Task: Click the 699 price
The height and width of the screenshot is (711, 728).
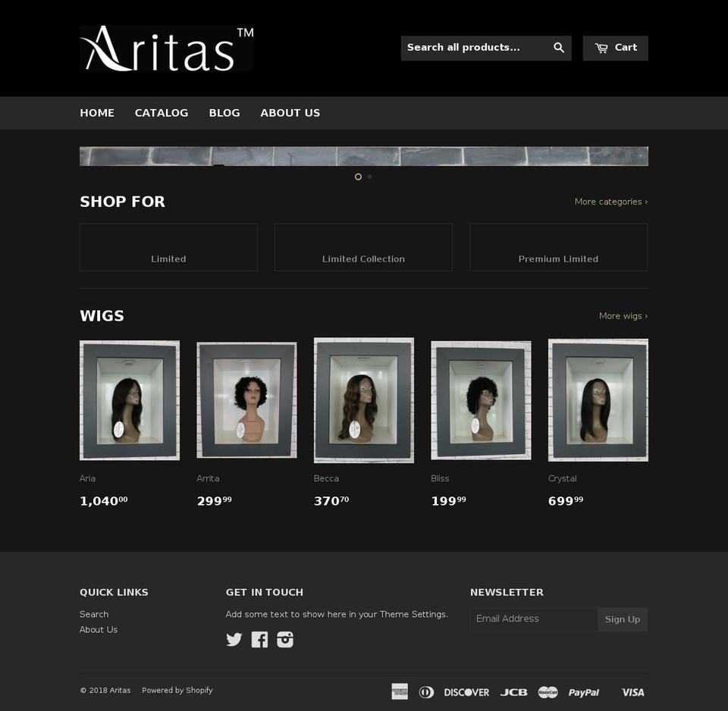Action: [x=566, y=501]
